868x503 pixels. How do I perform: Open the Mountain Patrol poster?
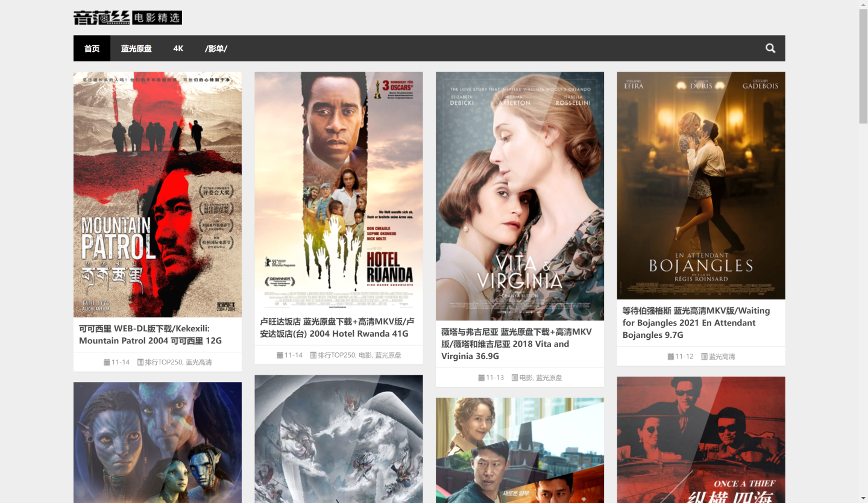click(157, 195)
